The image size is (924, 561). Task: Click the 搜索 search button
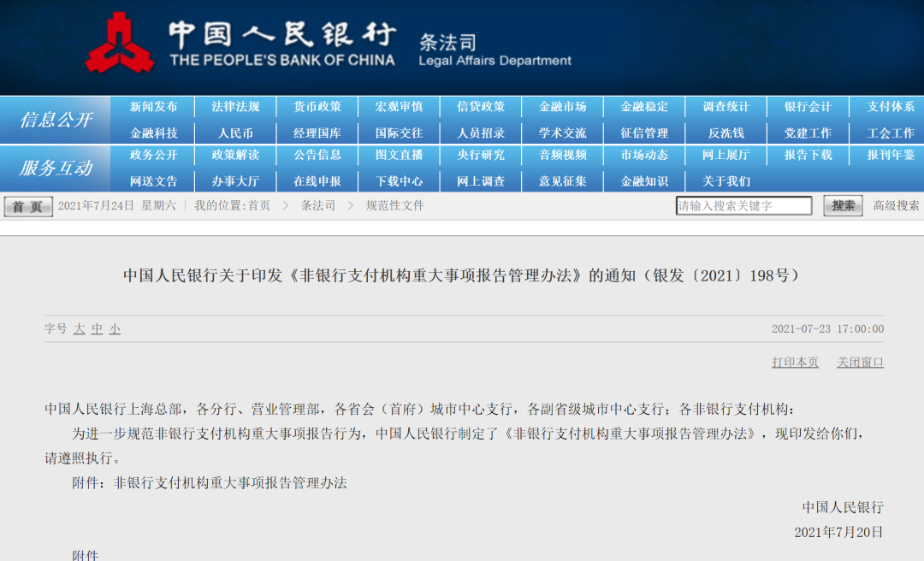[x=843, y=205]
